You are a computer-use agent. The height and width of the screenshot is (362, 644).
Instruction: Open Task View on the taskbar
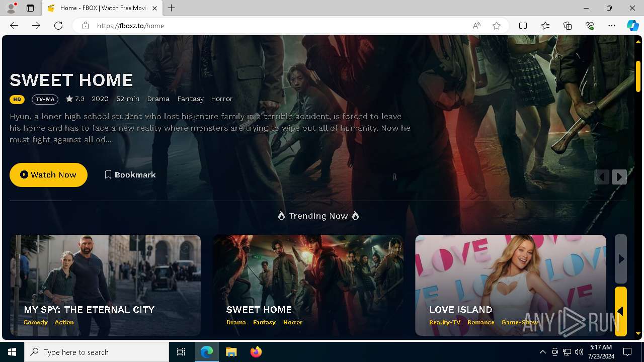coord(181,352)
